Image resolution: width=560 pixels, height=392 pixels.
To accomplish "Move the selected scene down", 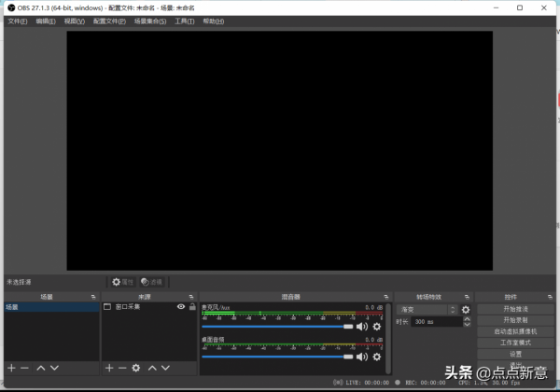I will 54,369.
